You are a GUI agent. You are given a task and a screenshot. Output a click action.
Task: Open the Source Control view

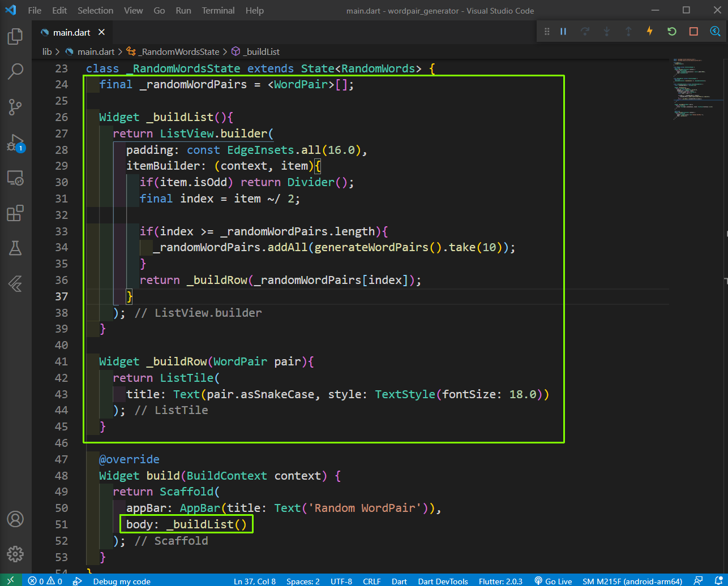(x=15, y=106)
